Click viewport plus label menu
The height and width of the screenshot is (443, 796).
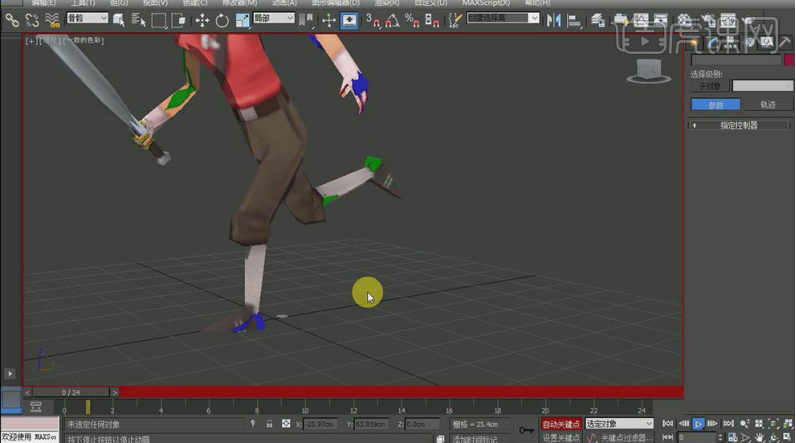[x=30, y=41]
